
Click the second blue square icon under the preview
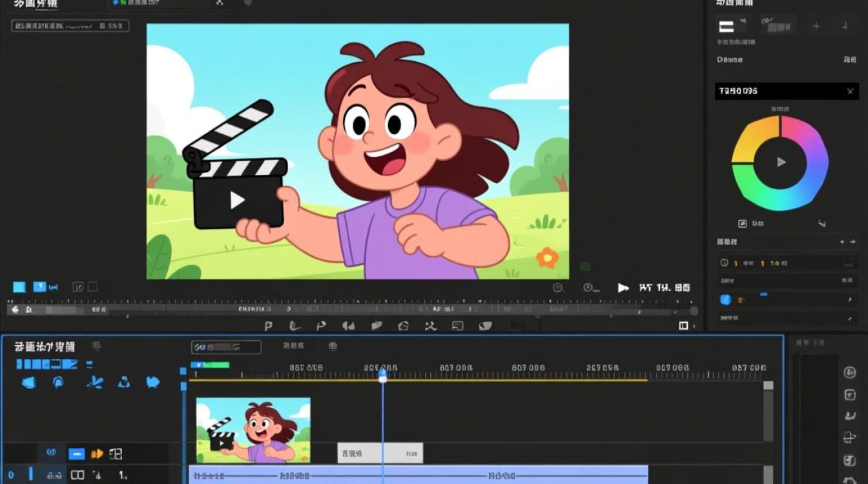coord(39,287)
